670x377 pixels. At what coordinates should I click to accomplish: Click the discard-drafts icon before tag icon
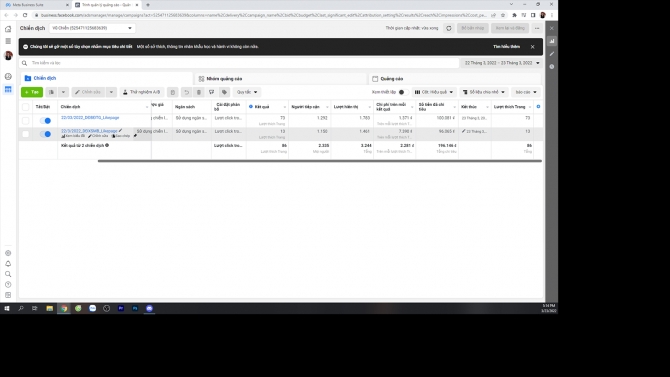point(212,92)
